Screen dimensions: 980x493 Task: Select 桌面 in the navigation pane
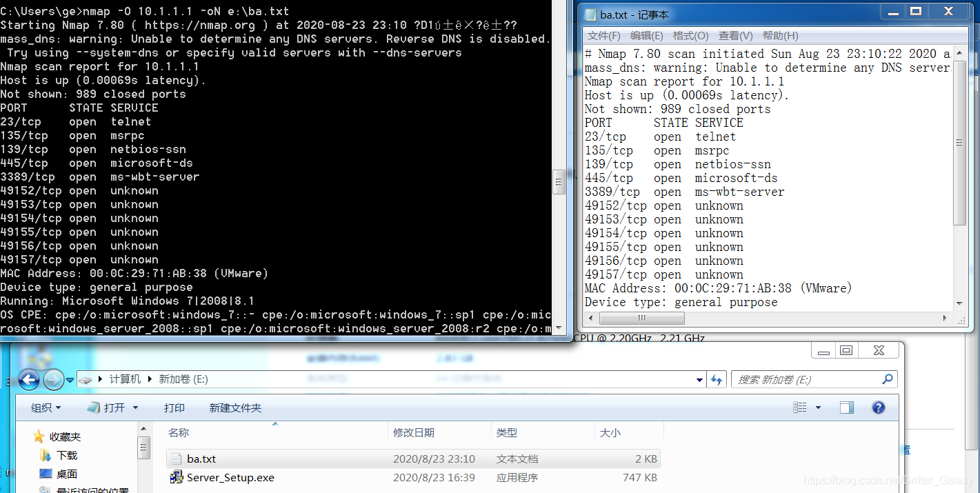(x=67, y=474)
